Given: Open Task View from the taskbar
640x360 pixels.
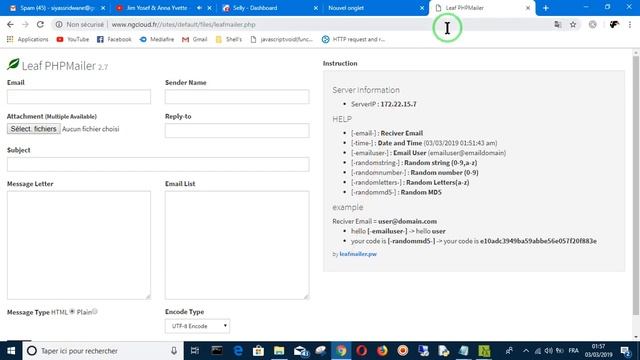Looking at the screenshot, I should tap(195, 351).
